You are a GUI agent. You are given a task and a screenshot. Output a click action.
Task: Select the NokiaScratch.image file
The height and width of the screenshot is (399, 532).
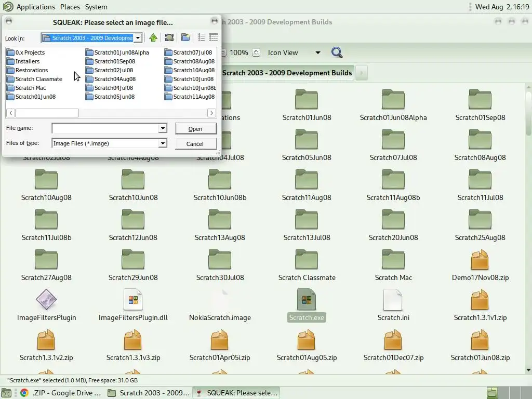click(220, 305)
